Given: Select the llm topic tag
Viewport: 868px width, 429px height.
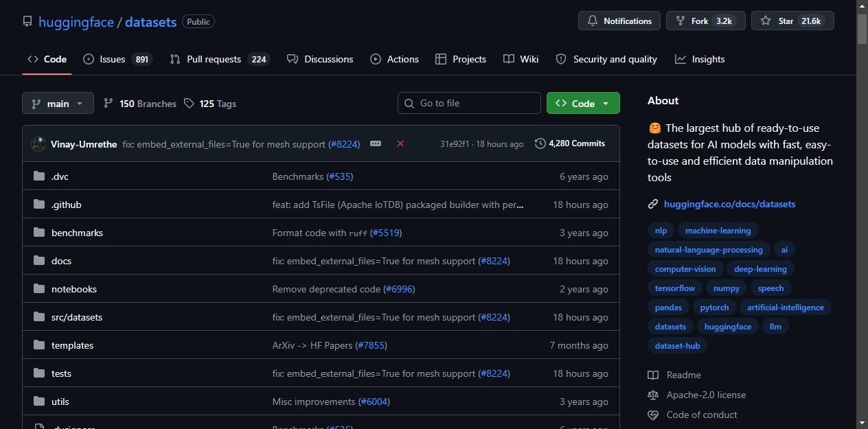Looking at the screenshot, I should point(775,327).
